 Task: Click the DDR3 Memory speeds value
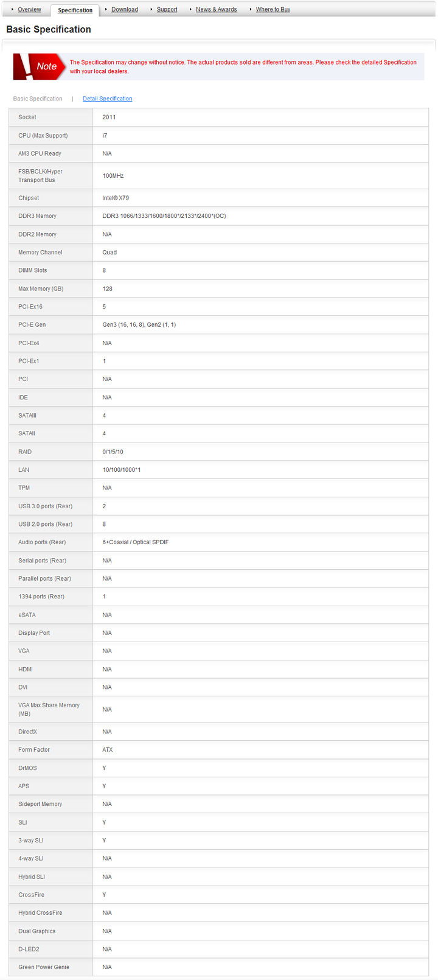click(x=164, y=216)
